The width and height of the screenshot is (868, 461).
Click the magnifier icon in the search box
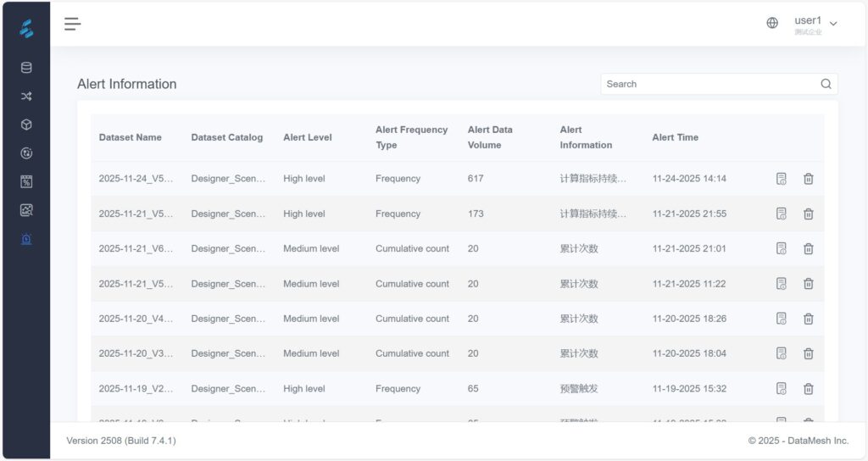826,84
